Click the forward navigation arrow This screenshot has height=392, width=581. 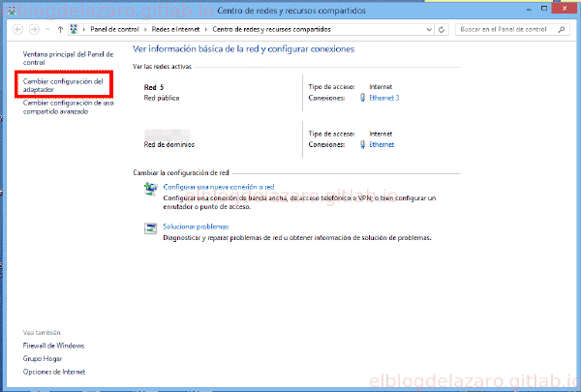34,29
